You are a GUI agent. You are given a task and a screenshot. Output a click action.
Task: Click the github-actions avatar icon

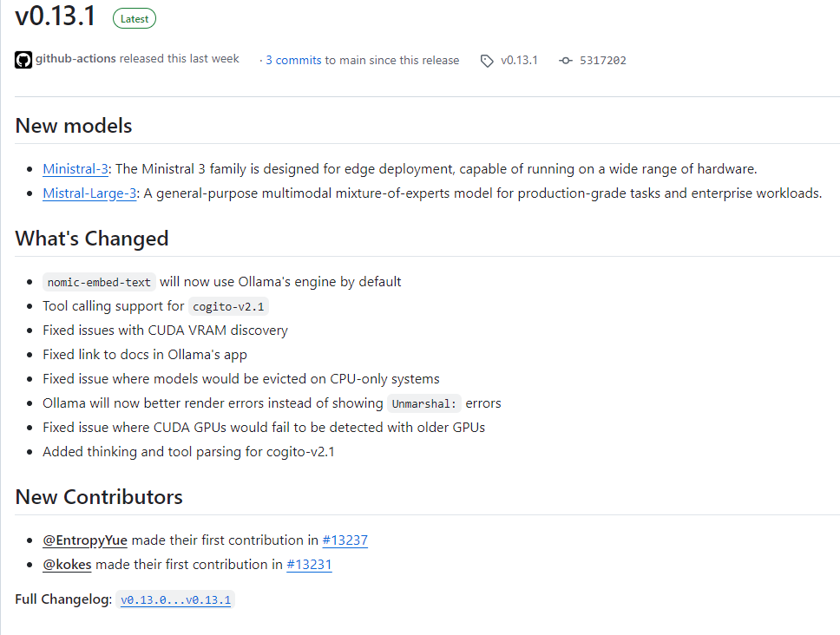[x=23, y=60]
